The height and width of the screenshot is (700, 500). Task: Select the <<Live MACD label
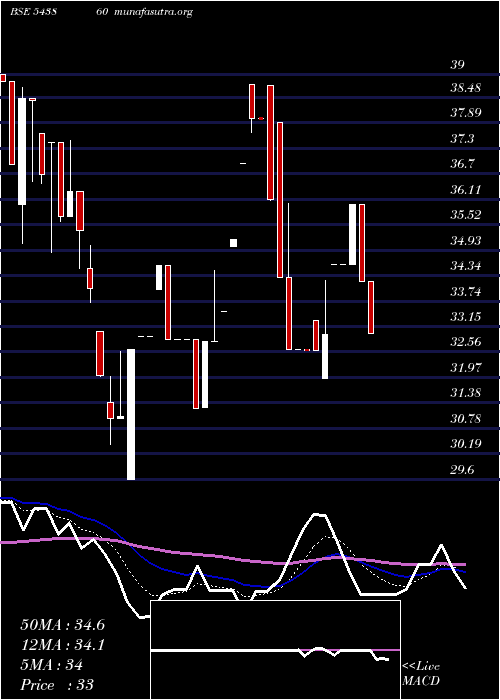(421, 674)
